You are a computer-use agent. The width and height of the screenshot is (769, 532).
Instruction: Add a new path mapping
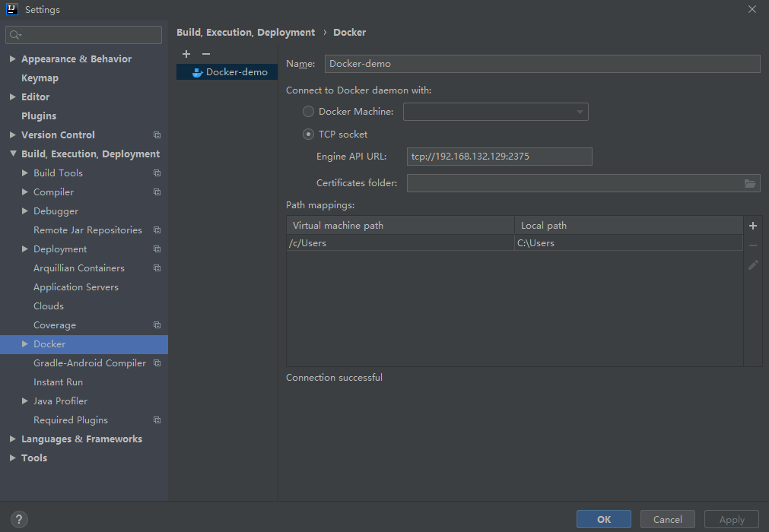753,226
